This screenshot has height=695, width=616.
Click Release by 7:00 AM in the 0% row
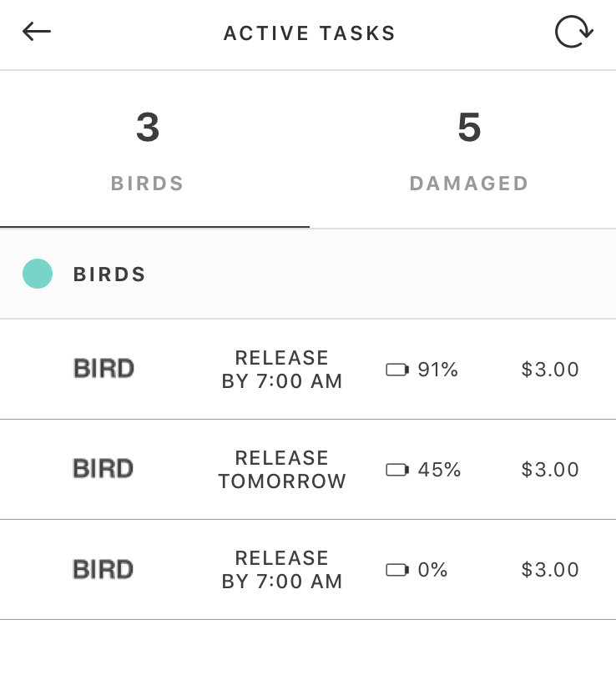pos(282,570)
